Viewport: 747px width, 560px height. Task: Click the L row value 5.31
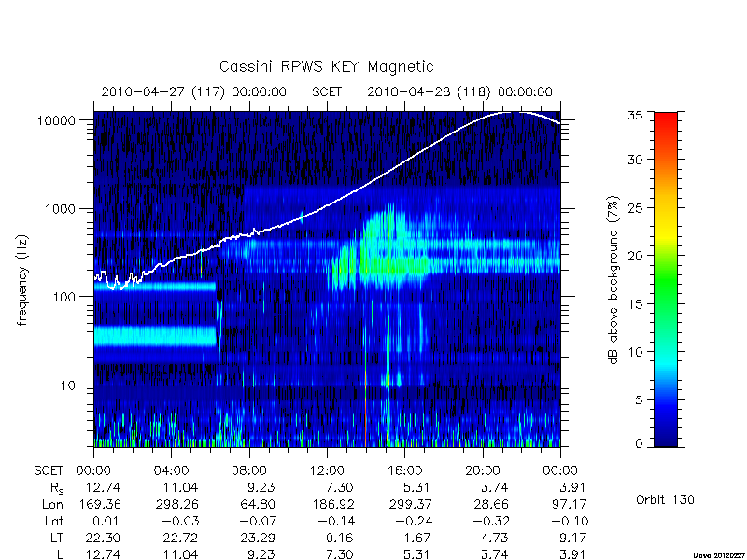pos(417,554)
